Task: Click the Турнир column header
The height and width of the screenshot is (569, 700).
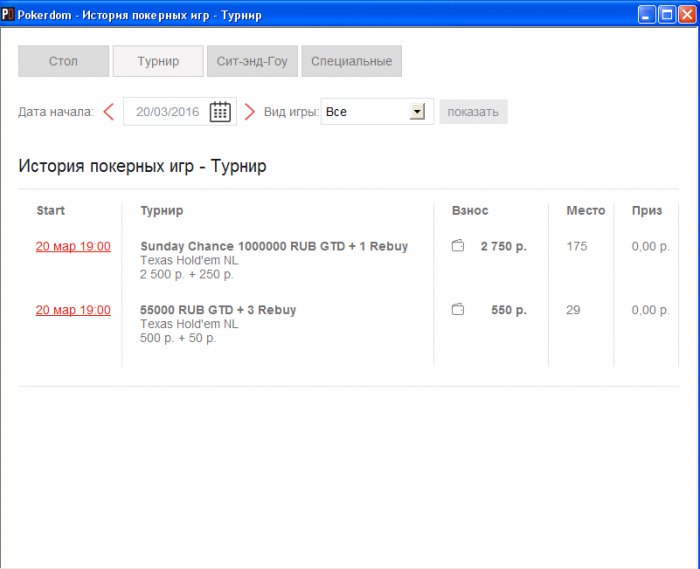Action: (x=162, y=211)
